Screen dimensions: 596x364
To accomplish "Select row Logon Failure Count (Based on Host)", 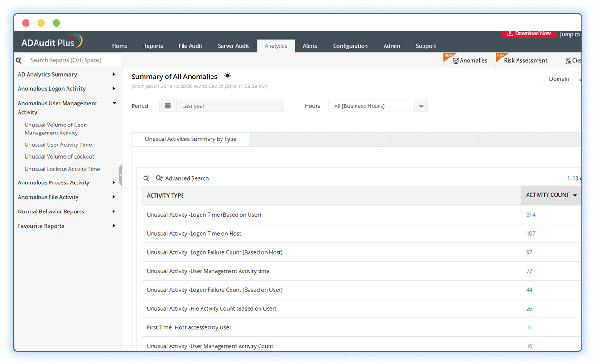I will 361,252.
